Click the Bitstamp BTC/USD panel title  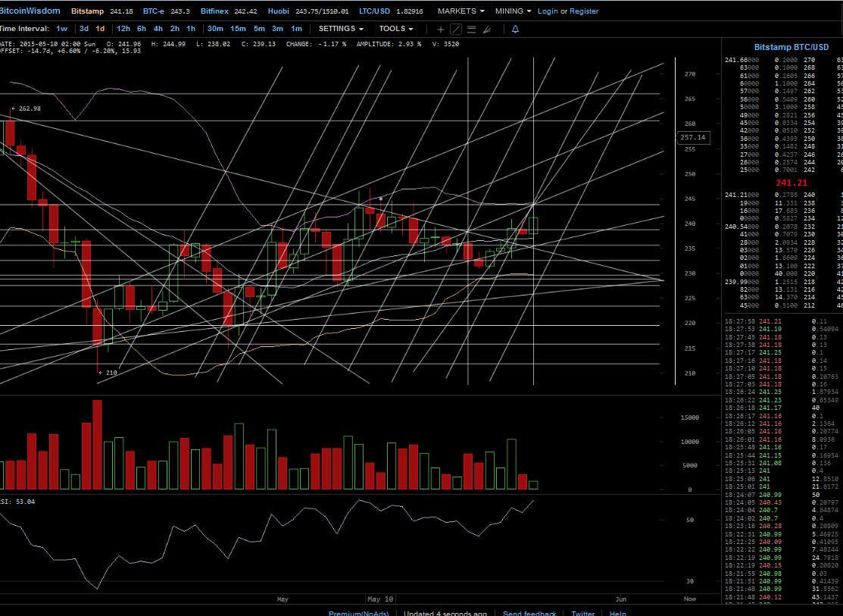click(x=791, y=47)
